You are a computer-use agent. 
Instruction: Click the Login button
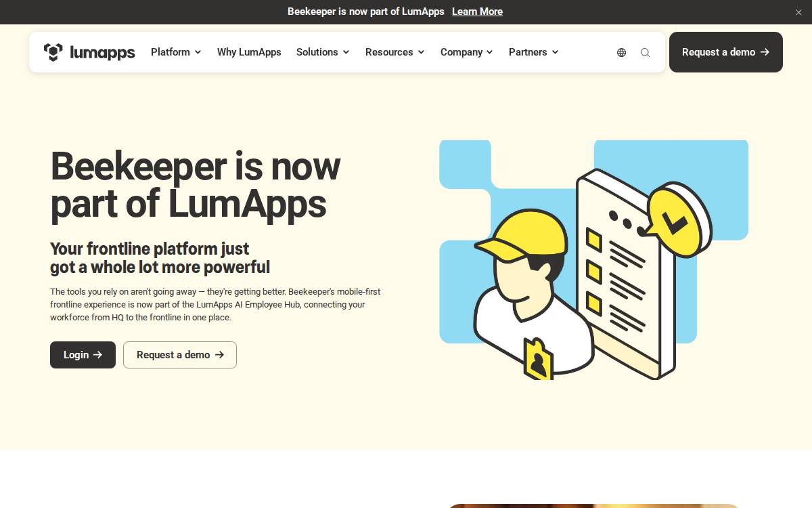pyautogui.click(x=83, y=355)
